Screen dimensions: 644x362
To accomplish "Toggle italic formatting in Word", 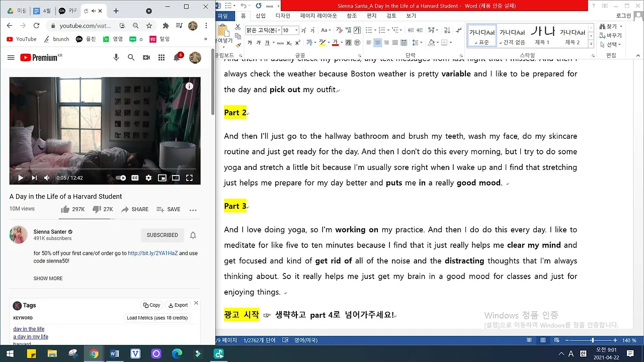I will click(x=259, y=42).
